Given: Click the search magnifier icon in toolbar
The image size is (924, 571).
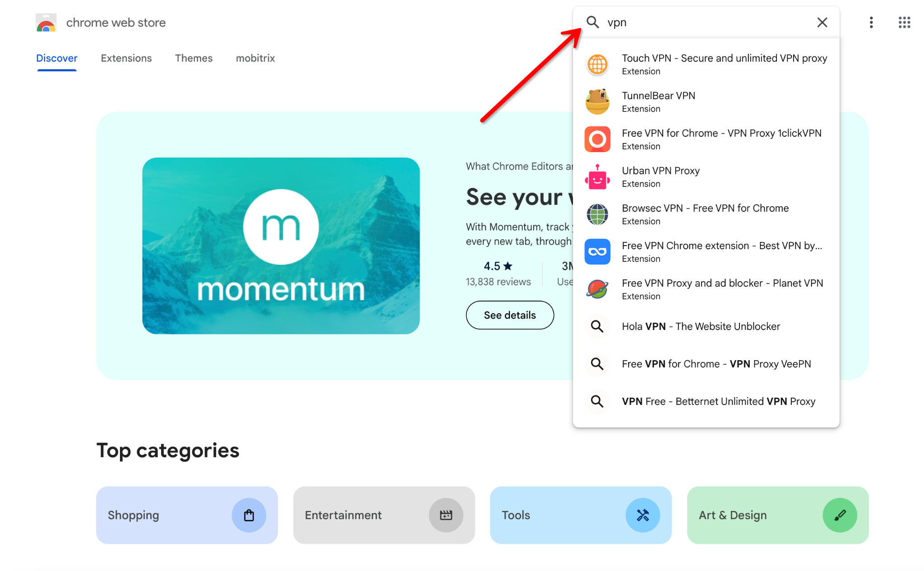Looking at the screenshot, I should (592, 22).
